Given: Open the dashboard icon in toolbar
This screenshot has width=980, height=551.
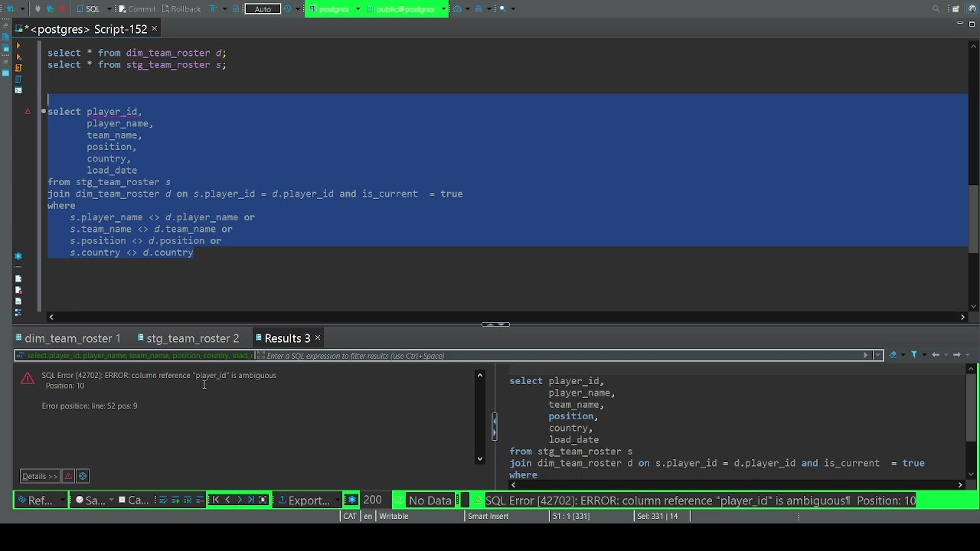Looking at the screenshot, I should point(457,8).
